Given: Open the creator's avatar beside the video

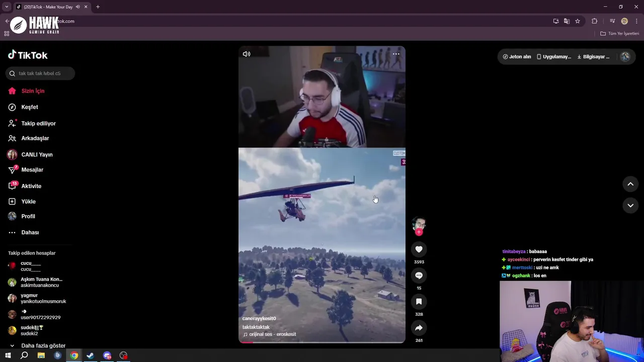Looking at the screenshot, I should coord(419,223).
